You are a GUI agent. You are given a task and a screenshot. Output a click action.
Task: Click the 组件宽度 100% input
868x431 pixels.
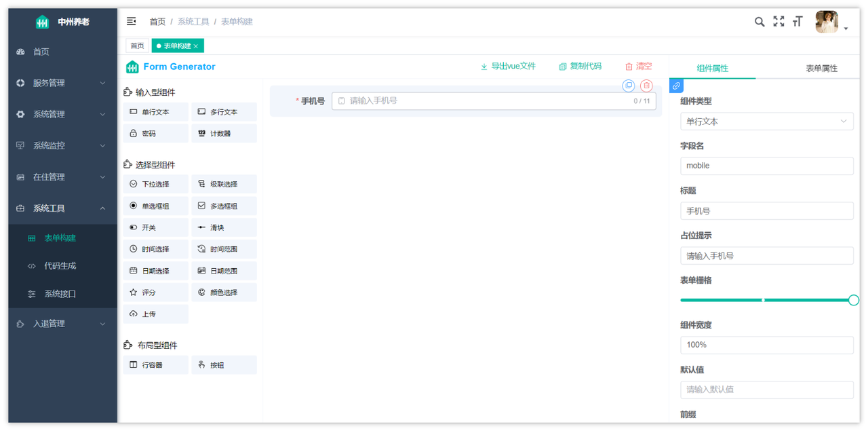pos(767,345)
